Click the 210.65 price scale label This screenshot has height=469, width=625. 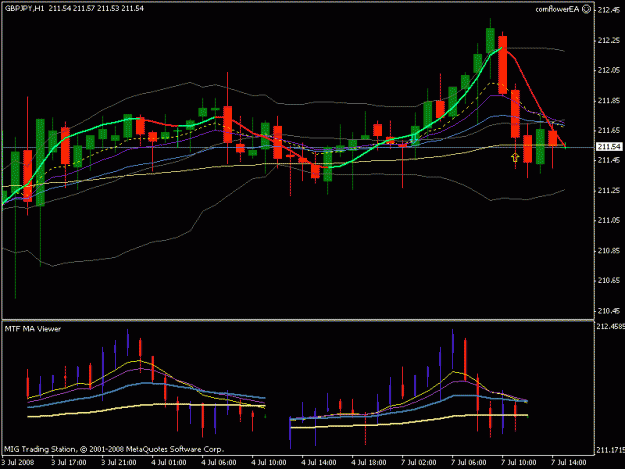click(609, 281)
